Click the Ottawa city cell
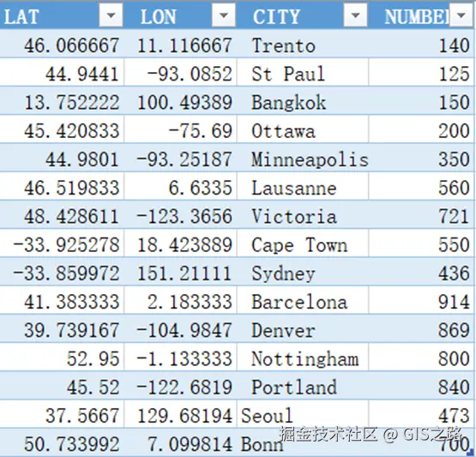The image size is (476, 457). 303,129
